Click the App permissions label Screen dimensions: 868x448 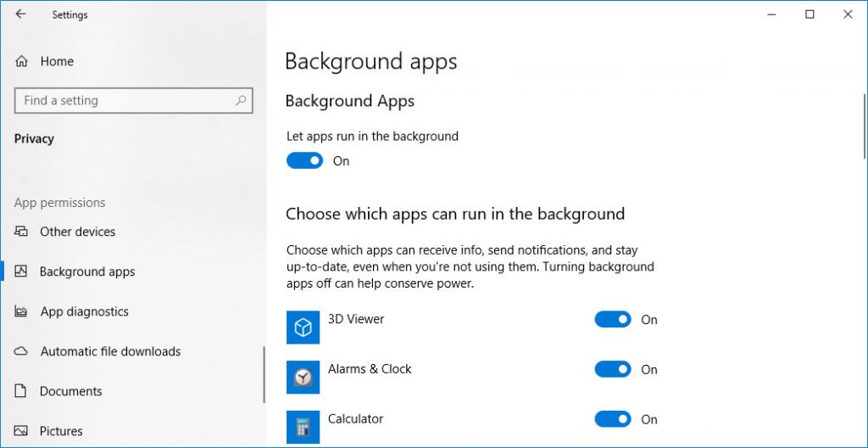coord(60,203)
